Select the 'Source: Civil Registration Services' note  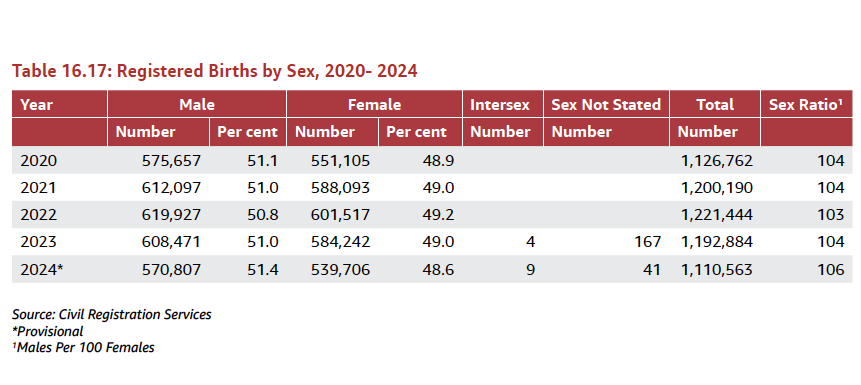coord(111,315)
